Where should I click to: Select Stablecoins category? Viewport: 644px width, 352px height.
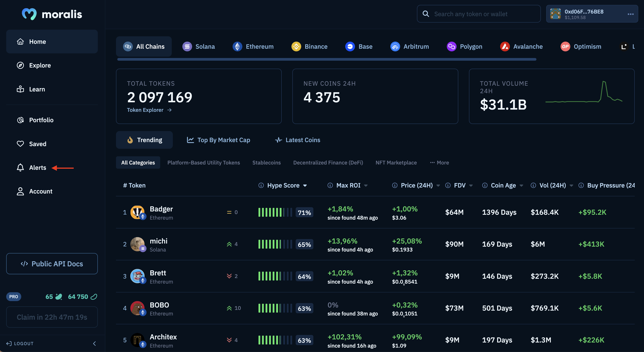(x=266, y=162)
